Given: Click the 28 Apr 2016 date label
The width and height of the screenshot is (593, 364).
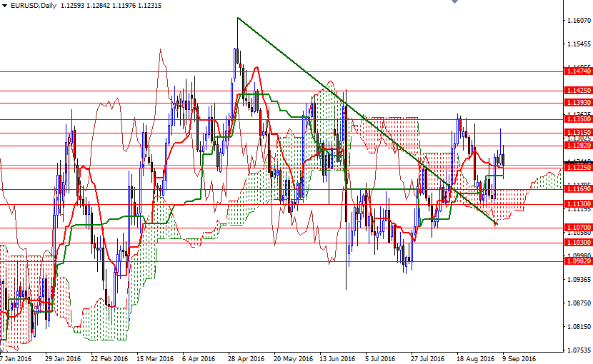Looking at the screenshot, I should coord(246,358).
